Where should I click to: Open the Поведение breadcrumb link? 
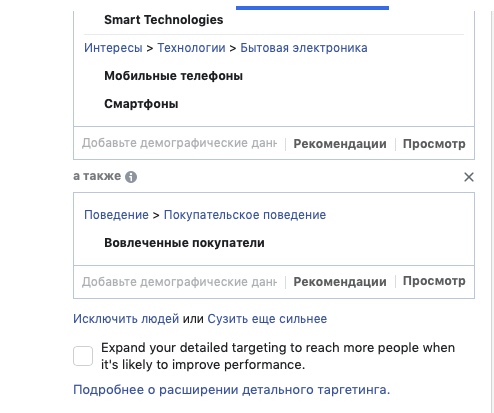click(x=116, y=215)
